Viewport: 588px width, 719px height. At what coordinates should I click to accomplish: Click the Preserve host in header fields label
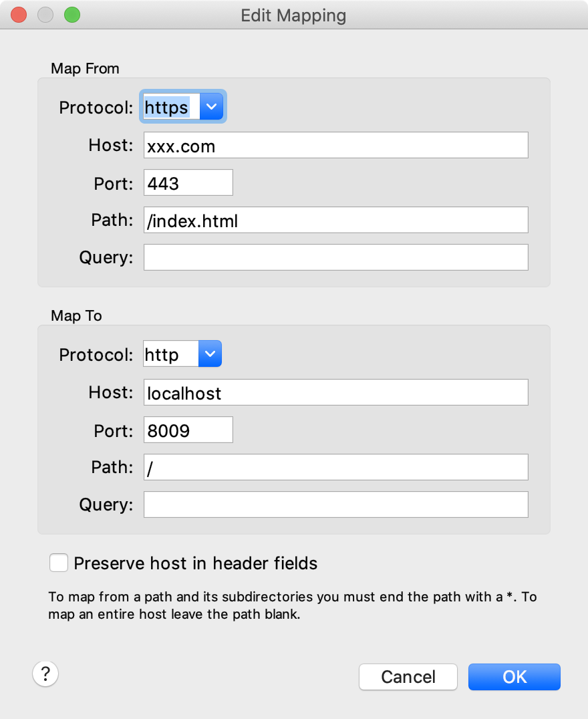coord(195,563)
